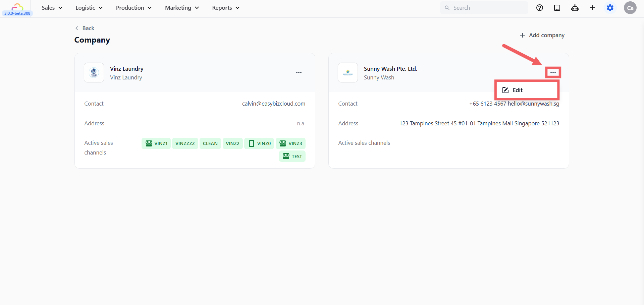Click the VINZ0 sales channel tag
The height and width of the screenshot is (305, 644).
coord(259,143)
